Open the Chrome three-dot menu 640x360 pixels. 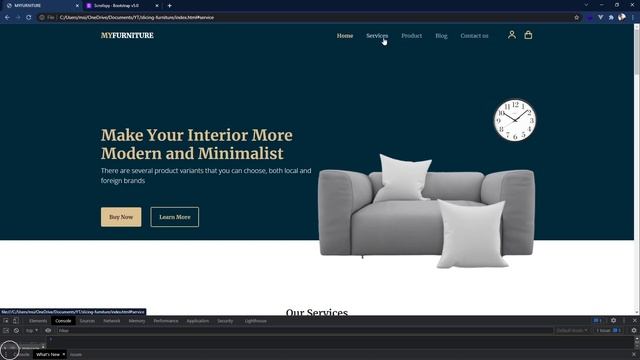(633, 18)
